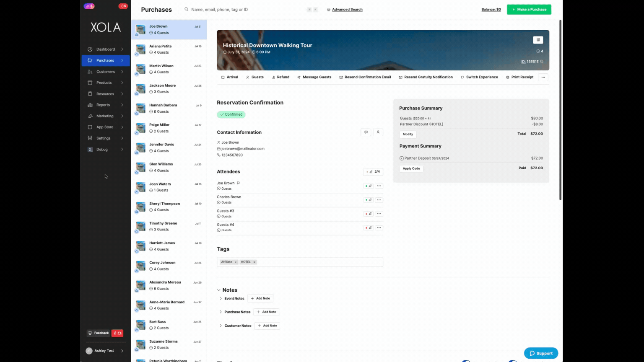Open Products in the sidebar
This screenshot has height=362, width=644.
[x=106, y=83]
